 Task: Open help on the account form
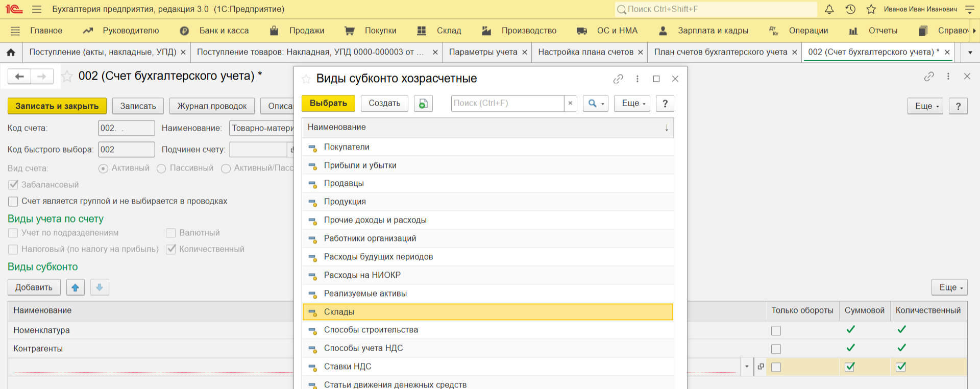[x=958, y=106]
